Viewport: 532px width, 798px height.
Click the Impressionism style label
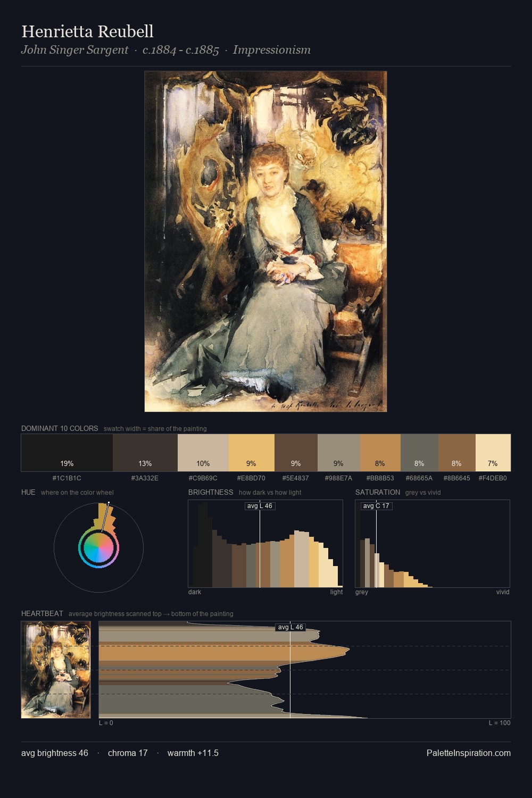pyautogui.click(x=271, y=50)
